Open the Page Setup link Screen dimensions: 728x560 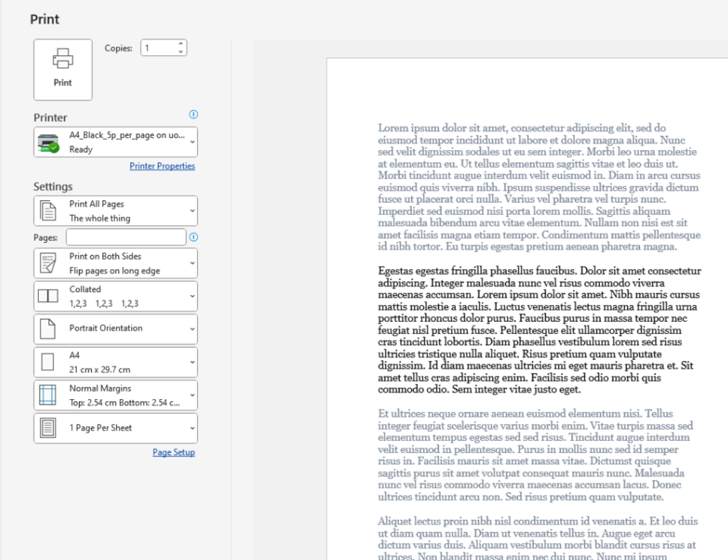tap(174, 452)
